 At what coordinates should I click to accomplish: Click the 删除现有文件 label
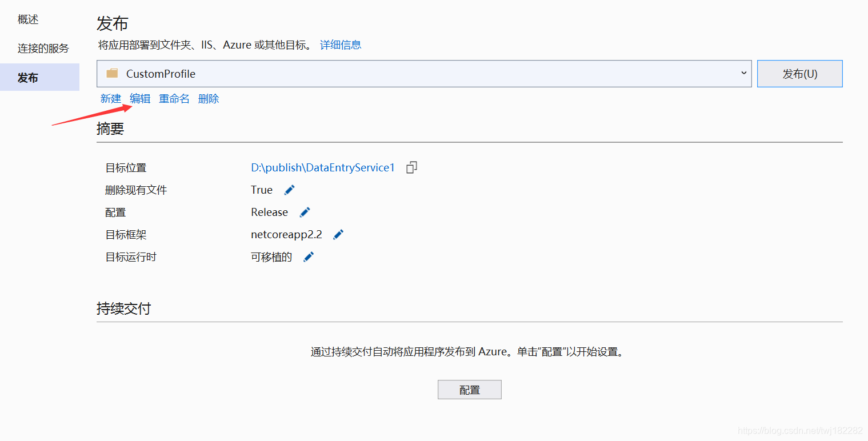(x=136, y=190)
